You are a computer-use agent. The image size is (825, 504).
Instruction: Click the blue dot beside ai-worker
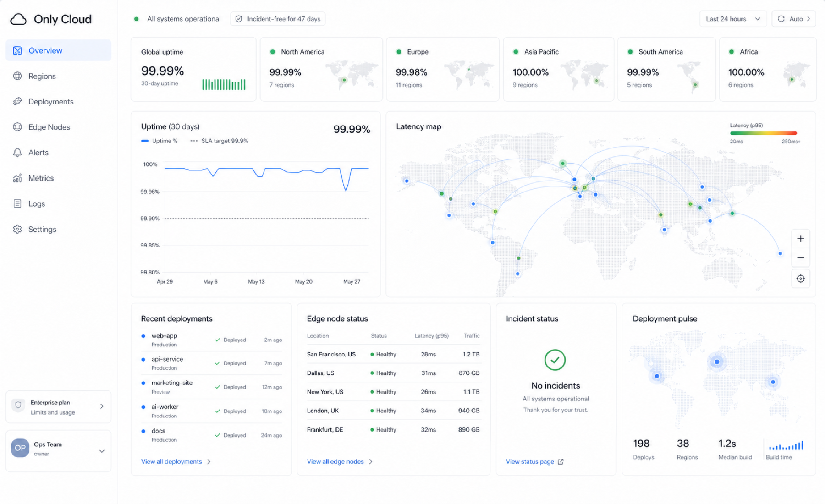pos(143,407)
